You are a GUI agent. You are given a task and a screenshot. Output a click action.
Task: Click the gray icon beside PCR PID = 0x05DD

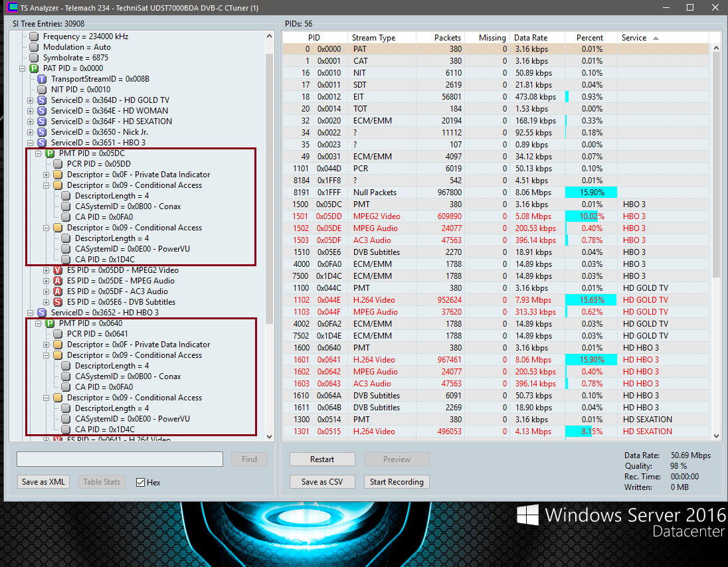click(58, 164)
